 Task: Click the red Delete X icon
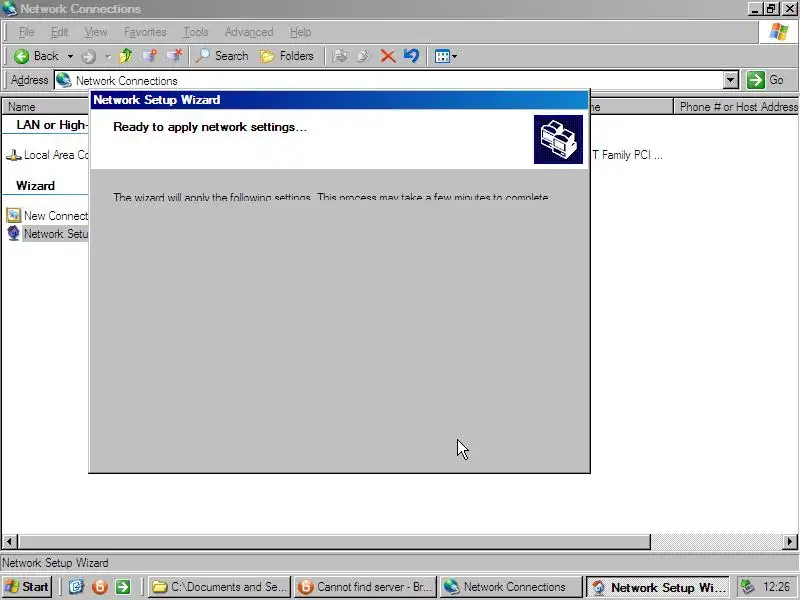388,56
